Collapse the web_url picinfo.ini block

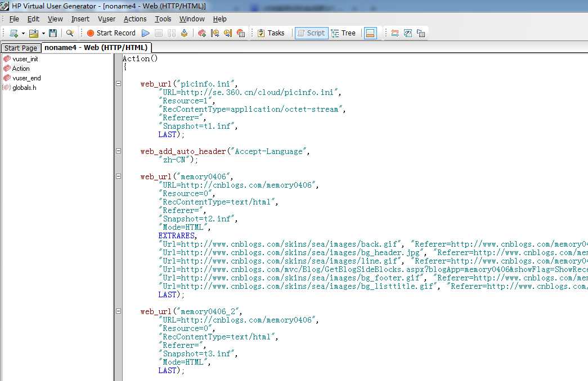(x=119, y=84)
